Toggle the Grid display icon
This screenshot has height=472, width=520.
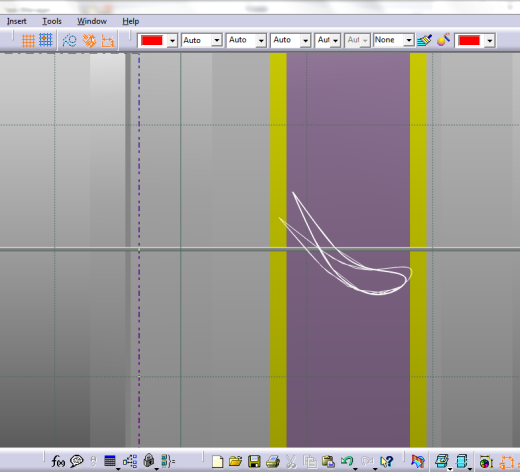(x=28, y=41)
